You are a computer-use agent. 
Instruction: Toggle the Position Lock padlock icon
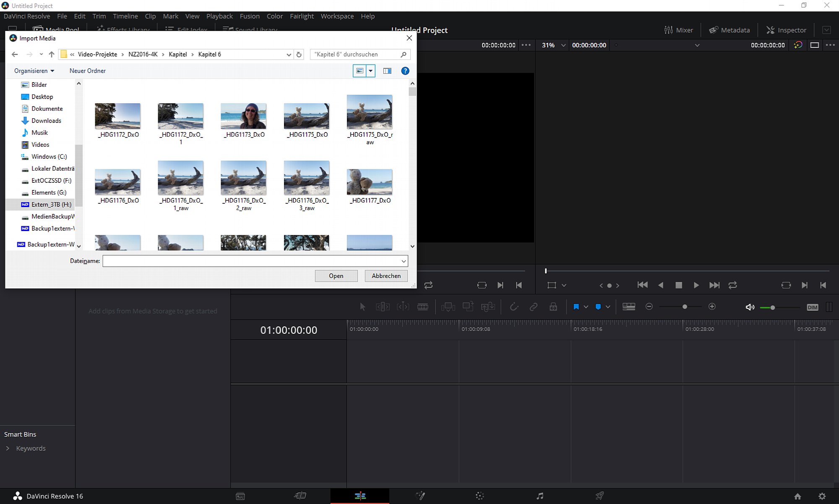[553, 307]
